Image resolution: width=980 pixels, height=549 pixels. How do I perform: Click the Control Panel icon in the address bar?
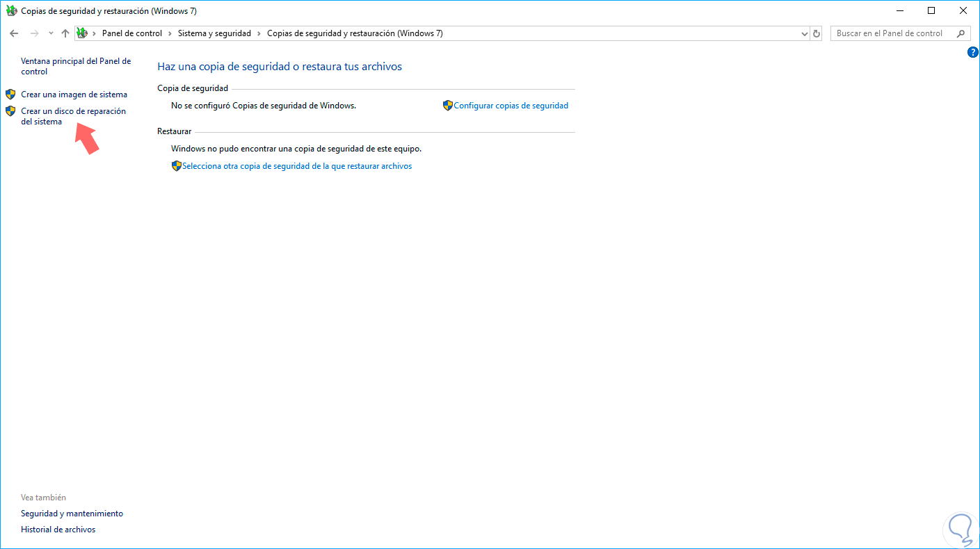coord(82,33)
